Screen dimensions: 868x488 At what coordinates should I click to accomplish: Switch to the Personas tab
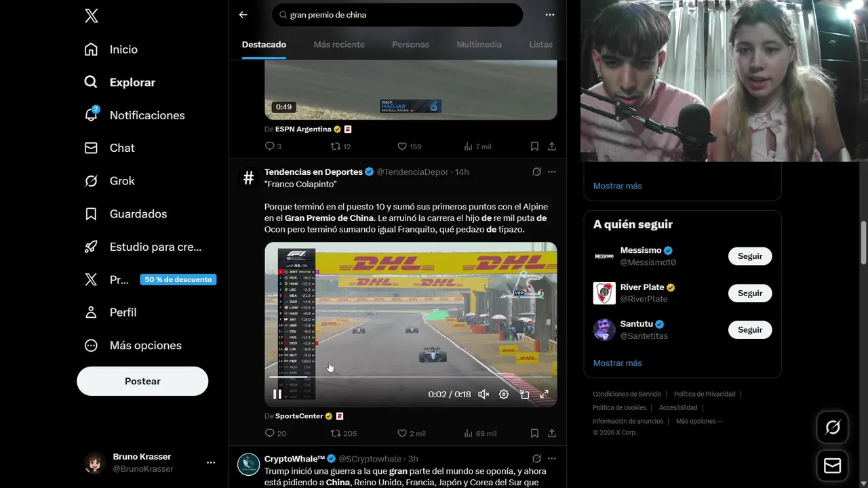(x=410, y=45)
